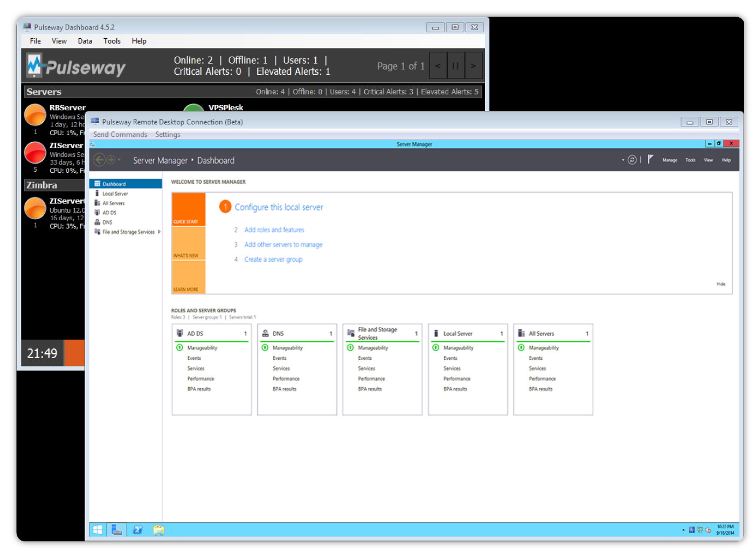Pause page rotation in Pulseway Dashboard

point(455,66)
